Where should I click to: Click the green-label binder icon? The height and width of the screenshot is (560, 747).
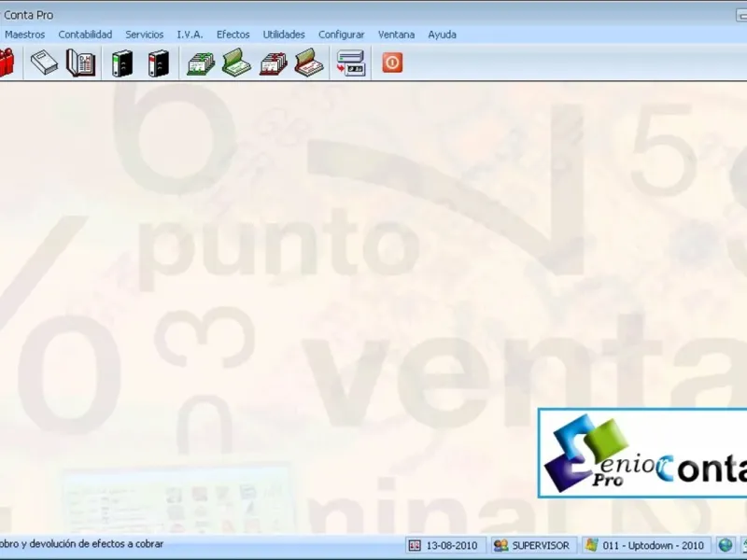tap(122, 63)
